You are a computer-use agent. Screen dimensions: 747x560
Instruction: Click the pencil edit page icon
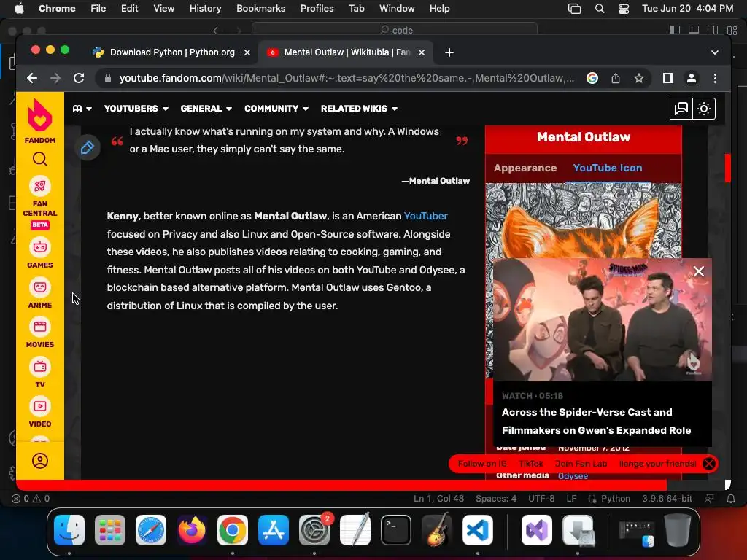pos(88,147)
